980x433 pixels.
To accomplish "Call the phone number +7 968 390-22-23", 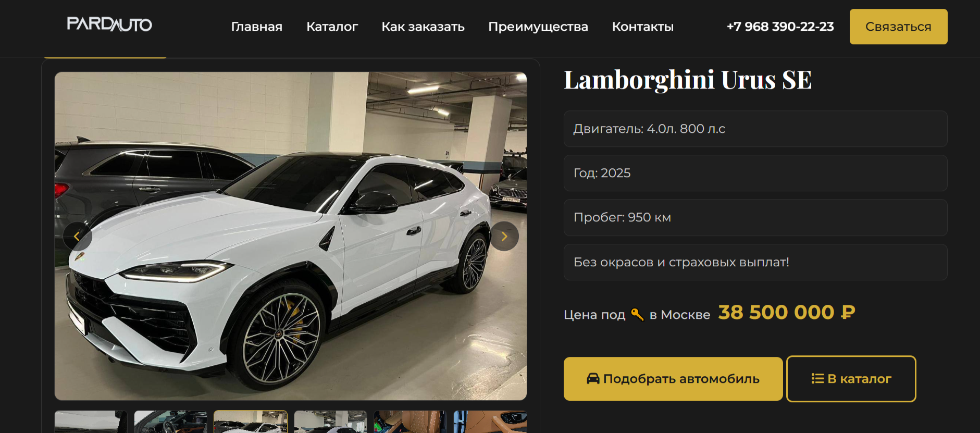I will [780, 27].
